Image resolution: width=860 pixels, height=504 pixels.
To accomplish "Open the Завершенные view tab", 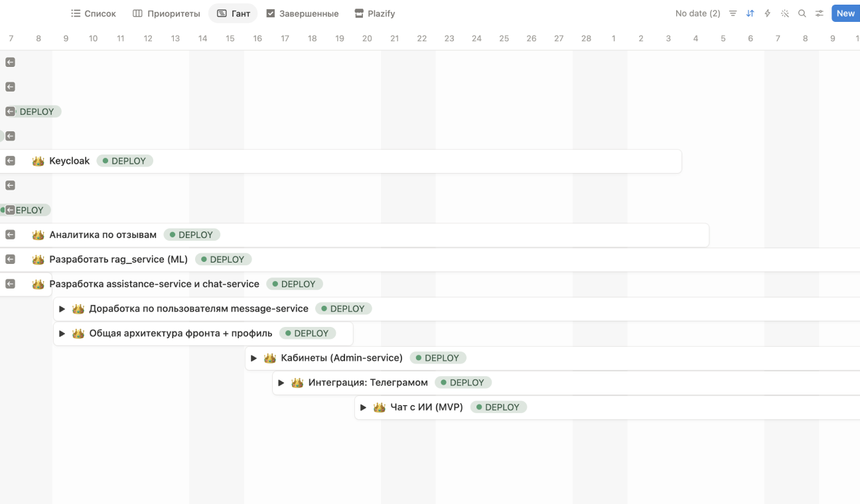I will click(303, 13).
